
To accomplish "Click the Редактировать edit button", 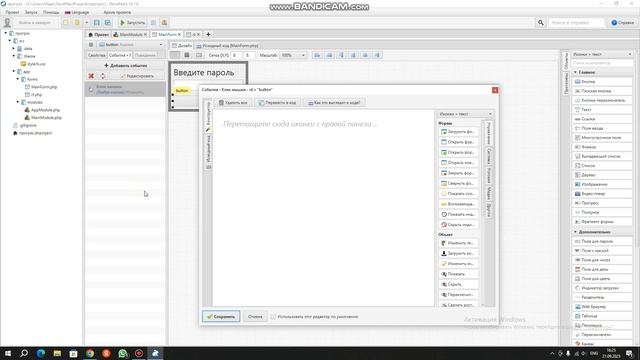I will (x=138, y=76).
